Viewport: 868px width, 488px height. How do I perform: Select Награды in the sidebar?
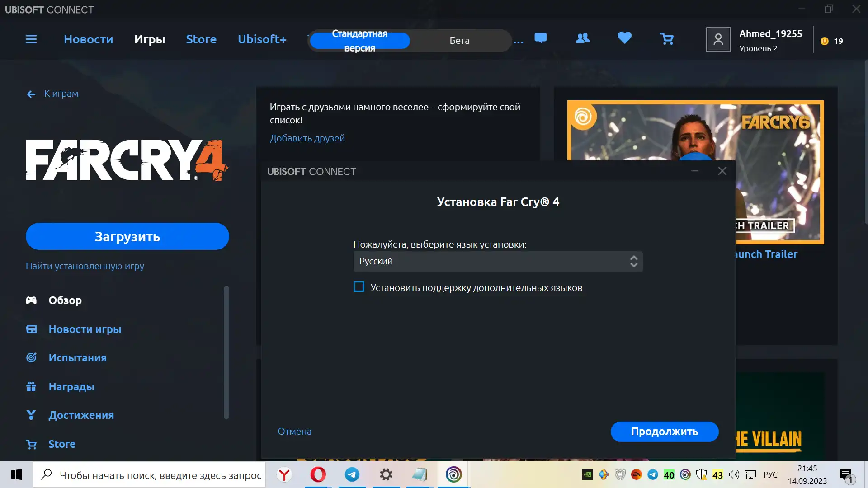coord(71,387)
